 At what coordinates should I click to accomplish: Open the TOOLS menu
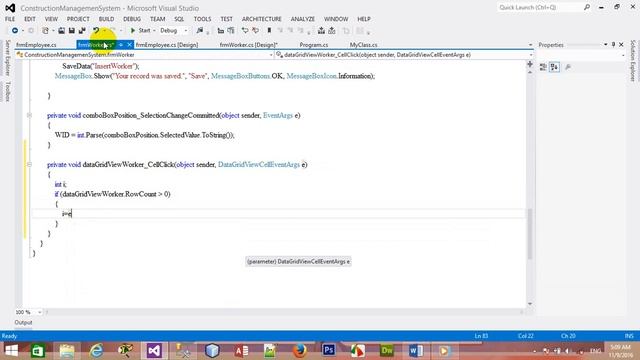click(202, 19)
